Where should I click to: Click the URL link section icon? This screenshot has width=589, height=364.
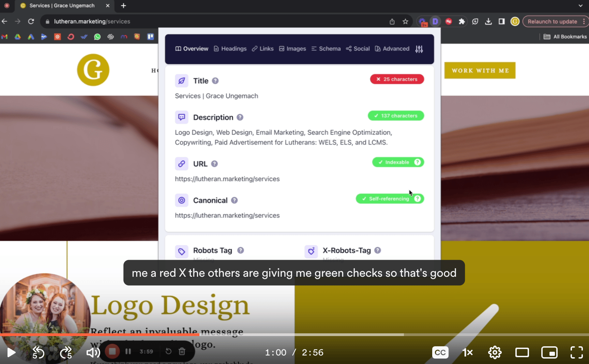pyautogui.click(x=182, y=164)
